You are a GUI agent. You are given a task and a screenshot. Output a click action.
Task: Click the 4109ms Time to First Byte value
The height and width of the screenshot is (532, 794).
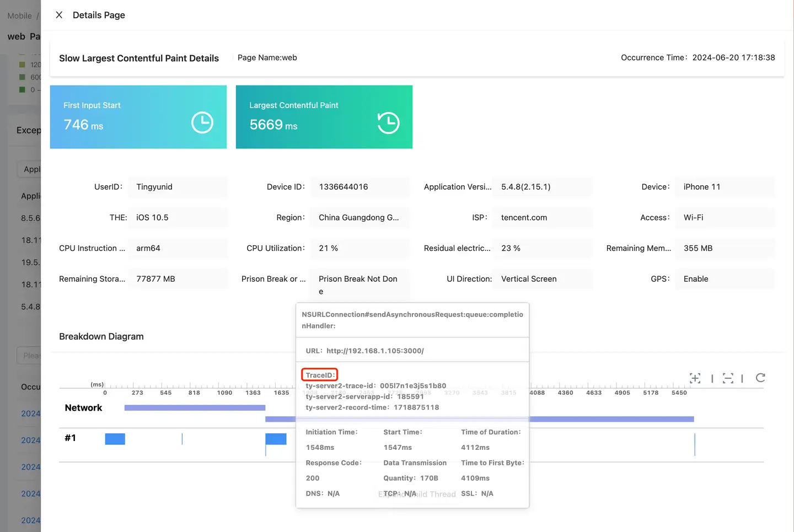click(475, 478)
